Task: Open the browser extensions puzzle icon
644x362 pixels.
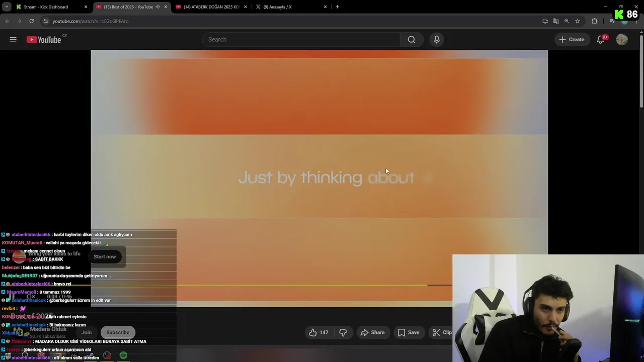Action: click(x=595, y=21)
